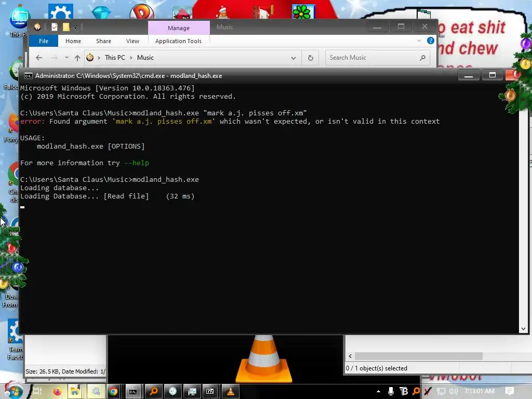Open the disc taskbar icon

tap(172, 392)
